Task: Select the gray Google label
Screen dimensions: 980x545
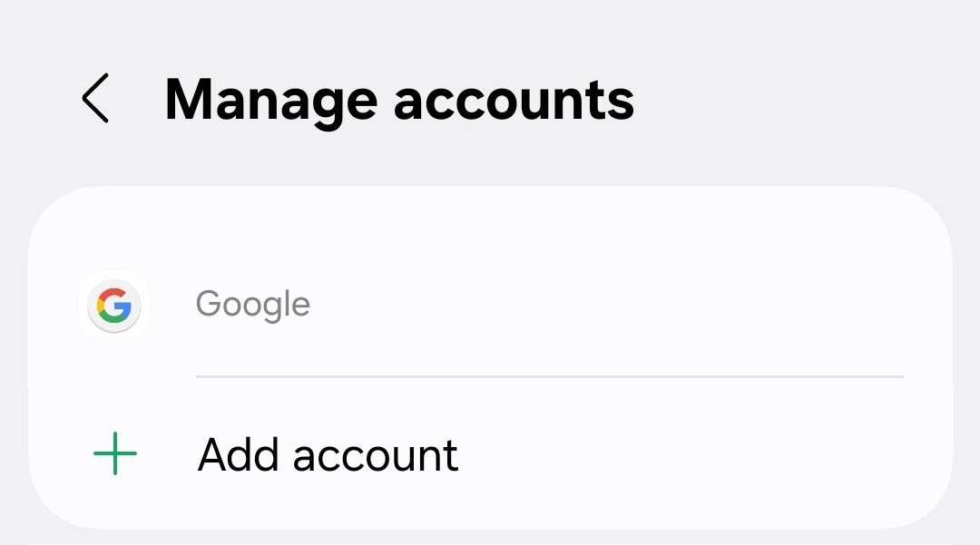Action: tap(252, 305)
